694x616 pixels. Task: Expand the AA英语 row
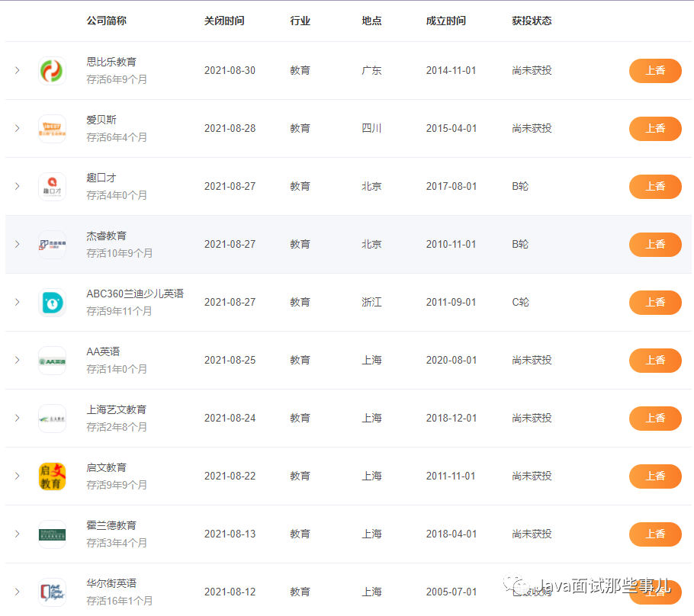(x=18, y=360)
